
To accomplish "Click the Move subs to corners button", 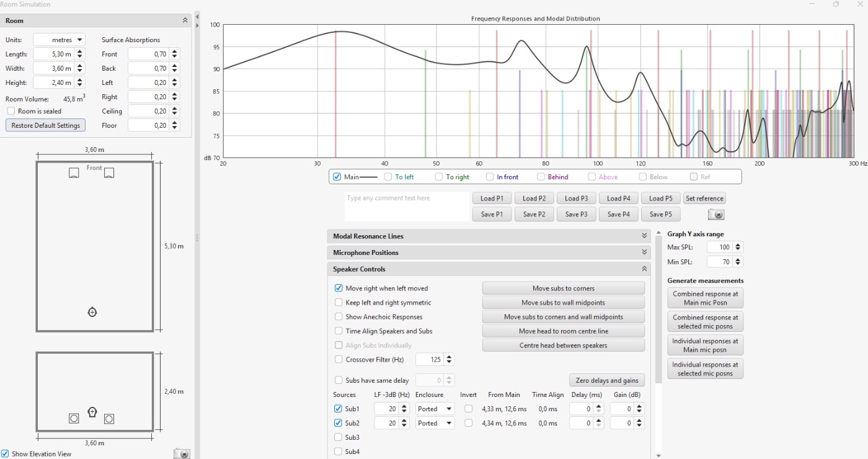I will 563,288.
